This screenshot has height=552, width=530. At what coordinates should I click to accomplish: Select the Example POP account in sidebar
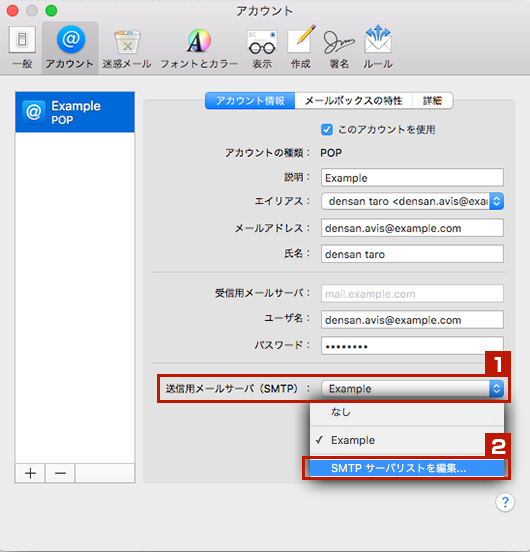[75, 112]
